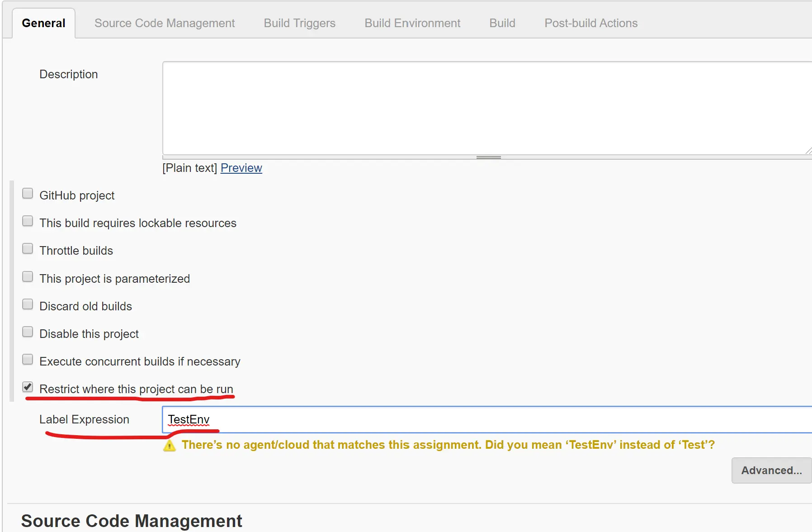The width and height of the screenshot is (812, 532).
Task: Tick the Disable this project checkbox
Action: click(x=28, y=332)
